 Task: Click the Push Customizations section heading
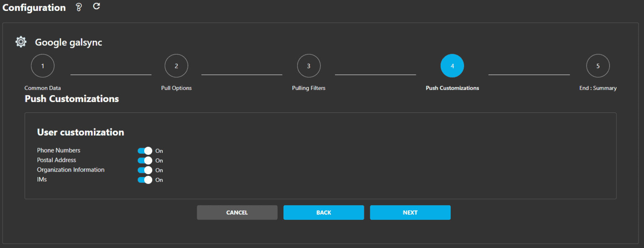pos(72,99)
